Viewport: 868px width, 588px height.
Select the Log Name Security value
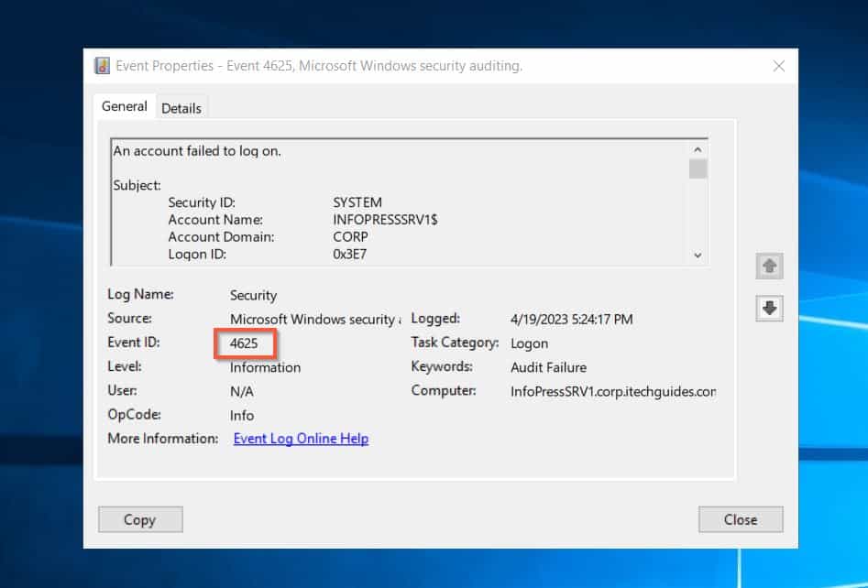[x=253, y=295]
